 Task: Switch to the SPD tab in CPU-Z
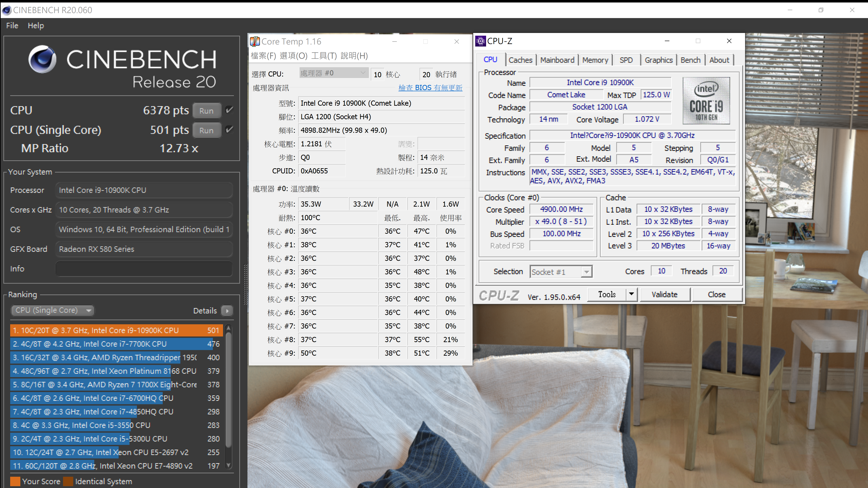click(x=626, y=60)
